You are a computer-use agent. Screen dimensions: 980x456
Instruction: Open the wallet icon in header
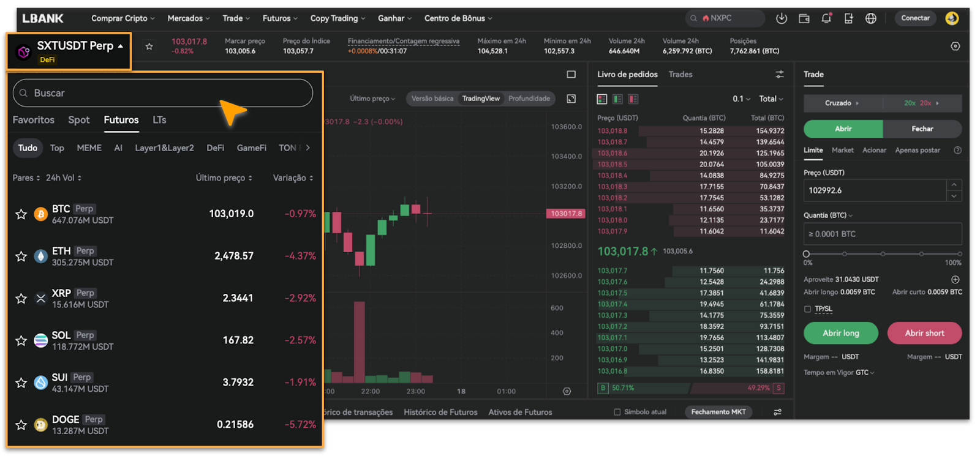[804, 18]
